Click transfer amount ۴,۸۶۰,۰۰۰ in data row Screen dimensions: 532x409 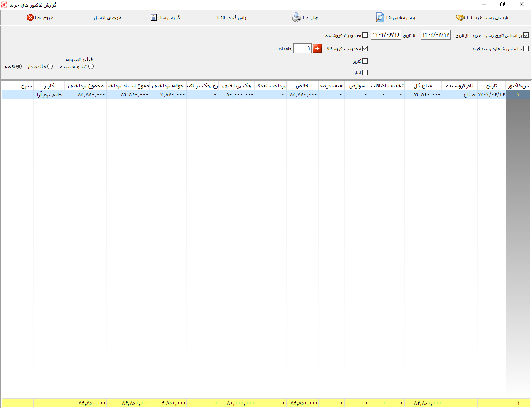pyautogui.click(x=168, y=95)
